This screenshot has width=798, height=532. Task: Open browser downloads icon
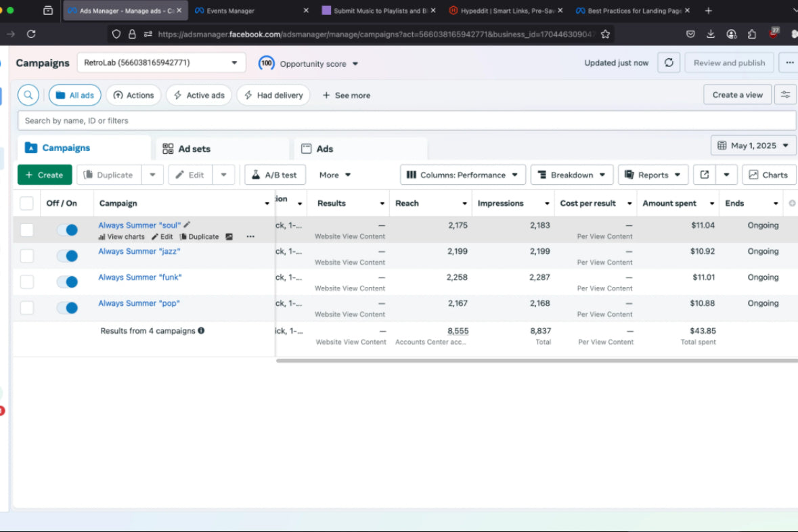(711, 34)
